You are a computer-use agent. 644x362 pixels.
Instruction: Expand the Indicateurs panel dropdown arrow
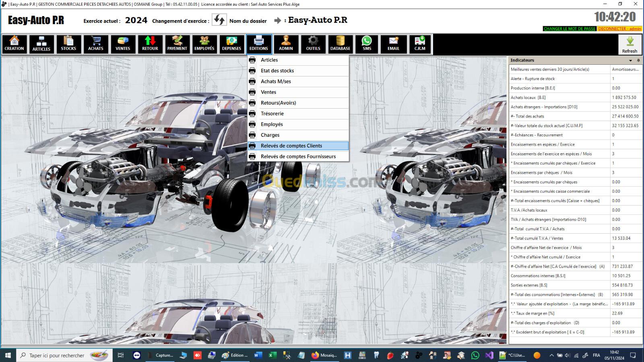click(x=630, y=60)
